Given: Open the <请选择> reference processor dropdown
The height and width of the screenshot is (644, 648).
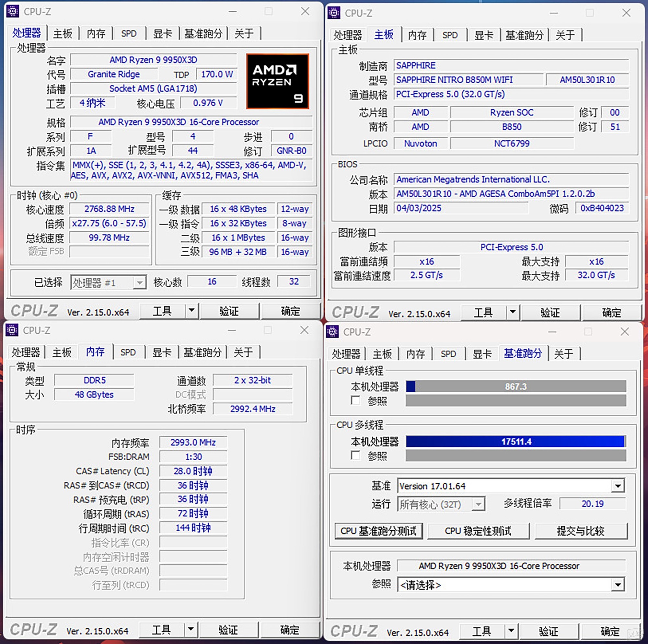Looking at the screenshot, I should tap(511, 585).
